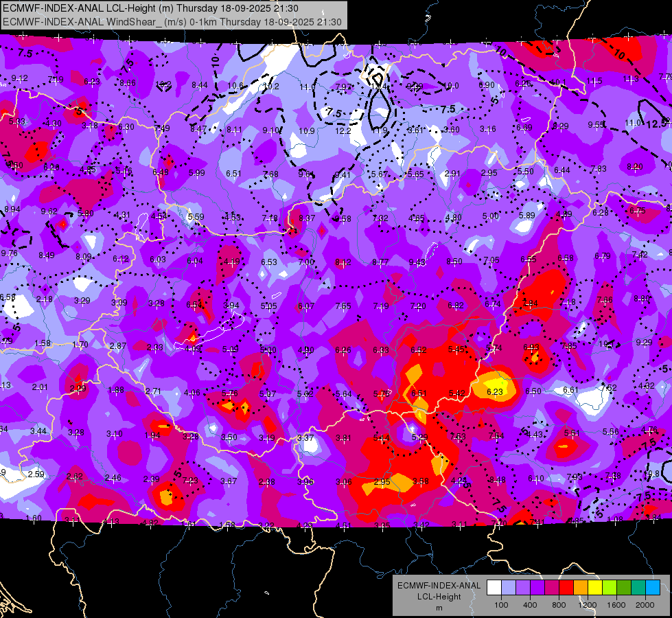The height and width of the screenshot is (618, 672).
Task: Click the legend tick label 800
Action: coord(559,605)
